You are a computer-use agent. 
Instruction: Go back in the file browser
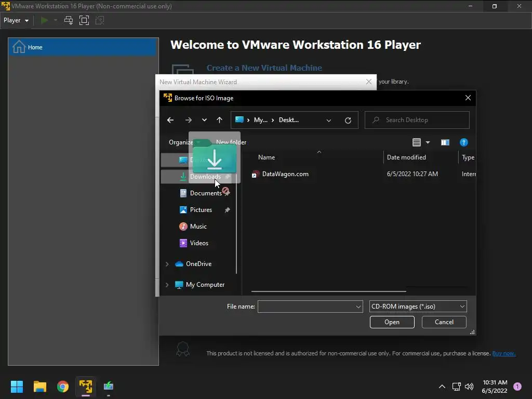(x=170, y=120)
